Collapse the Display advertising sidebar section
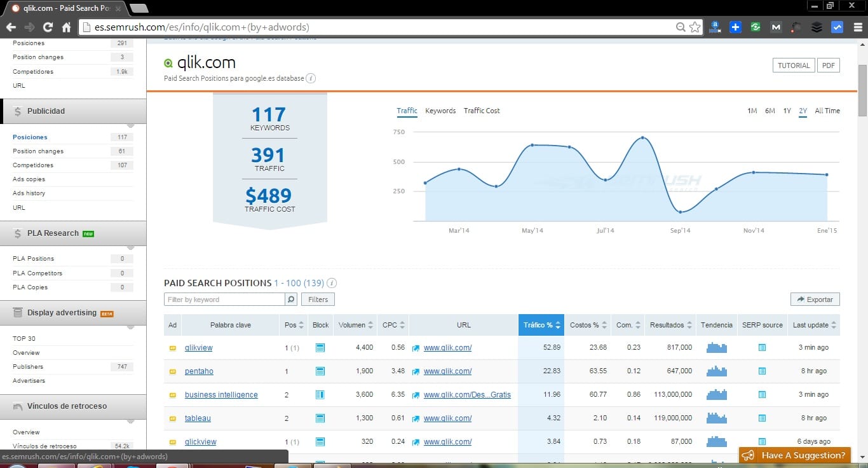This screenshot has width=868, height=468. (x=73, y=313)
